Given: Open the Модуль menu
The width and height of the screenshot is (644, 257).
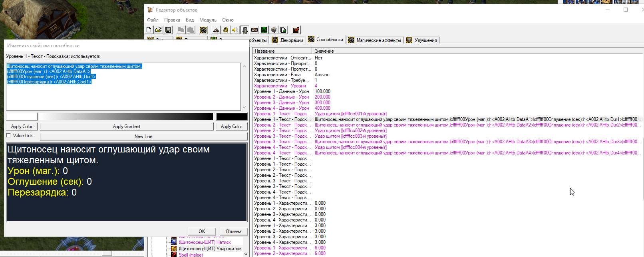Looking at the screenshot, I should pyautogui.click(x=208, y=20).
